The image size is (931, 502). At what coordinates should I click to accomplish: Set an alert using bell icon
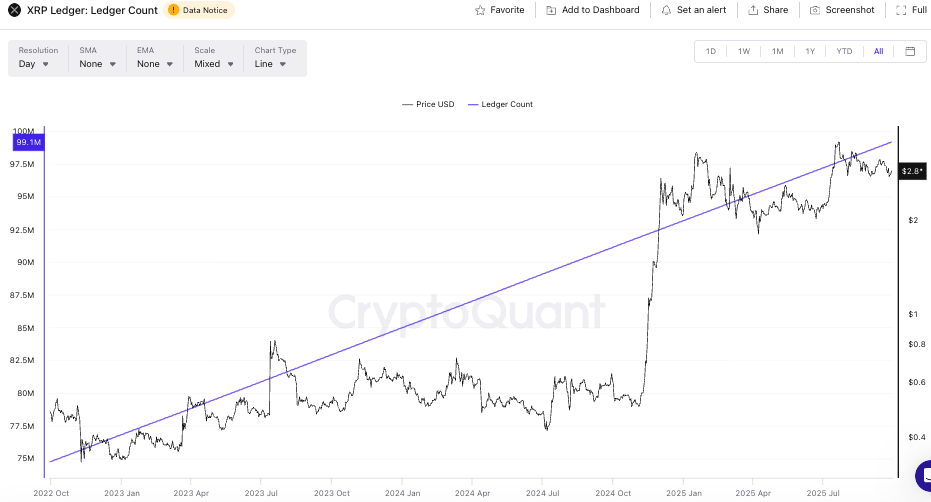point(667,10)
